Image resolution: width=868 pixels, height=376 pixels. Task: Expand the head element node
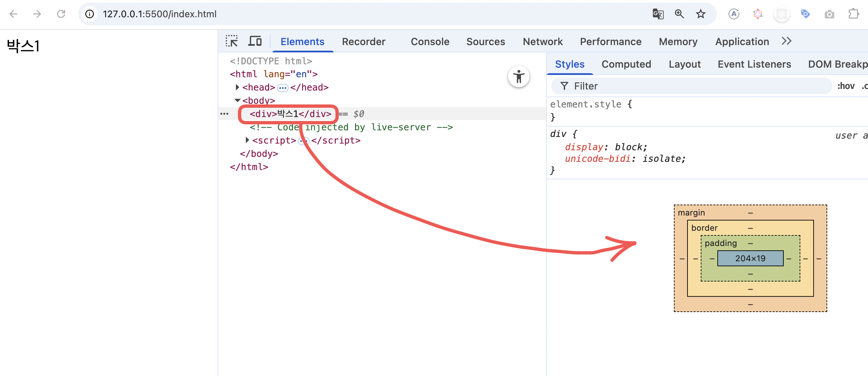pos(237,87)
